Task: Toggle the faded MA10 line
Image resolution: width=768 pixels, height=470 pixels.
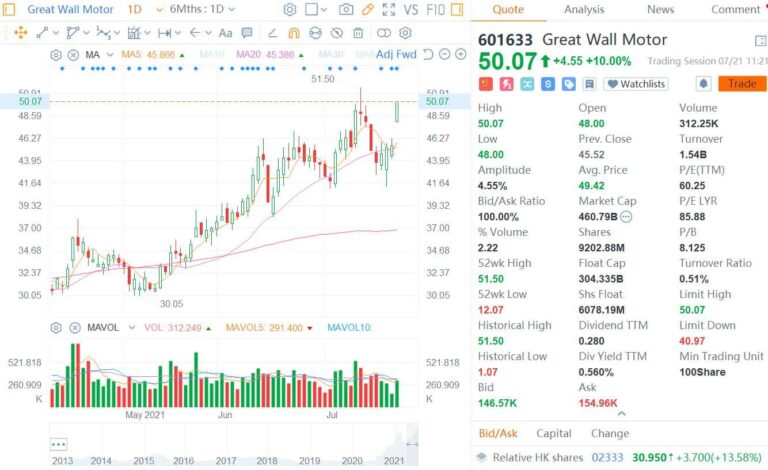Action: tap(212, 54)
